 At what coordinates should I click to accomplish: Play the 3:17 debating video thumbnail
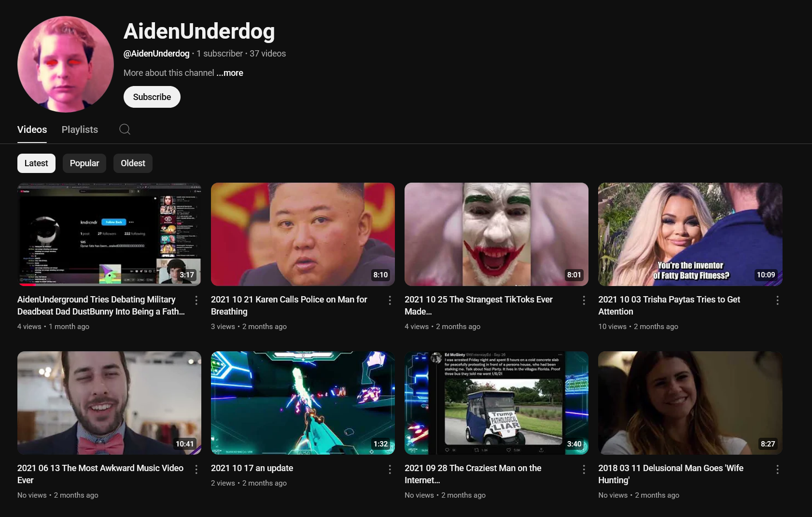109,234
